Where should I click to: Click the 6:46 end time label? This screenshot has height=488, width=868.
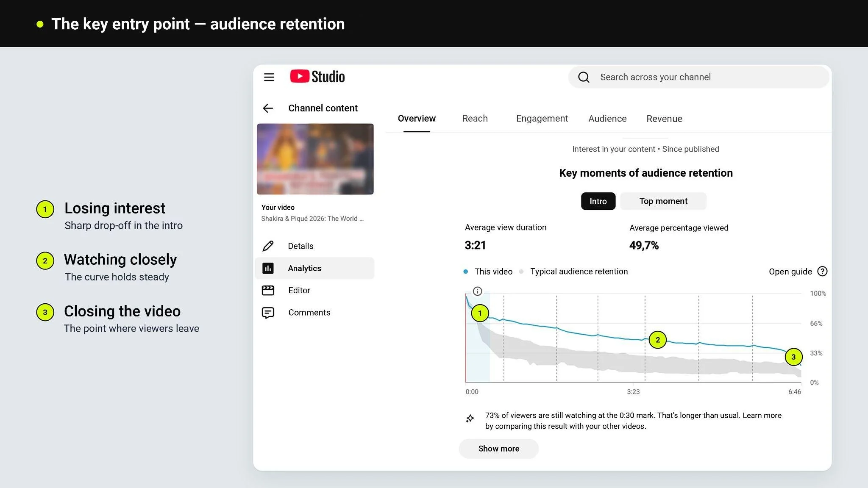coord(795,392)
